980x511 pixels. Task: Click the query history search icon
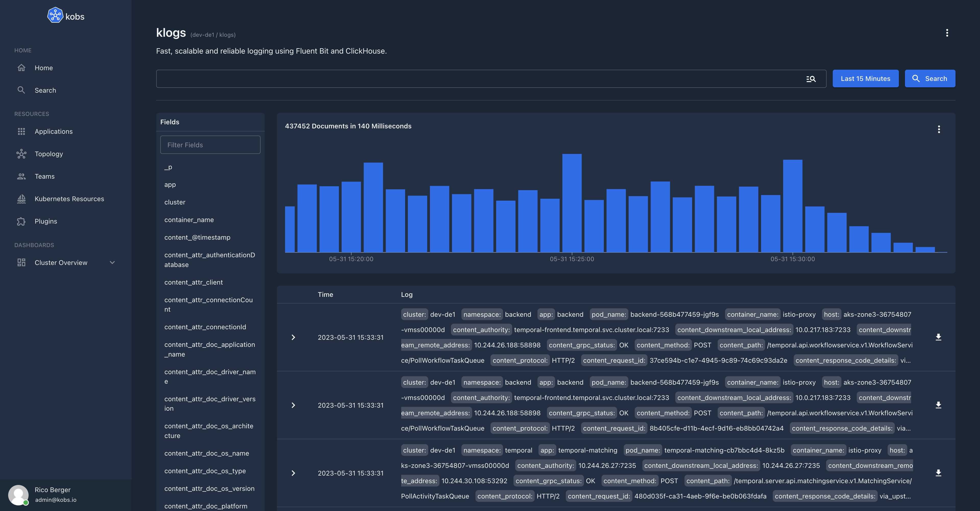811,79
